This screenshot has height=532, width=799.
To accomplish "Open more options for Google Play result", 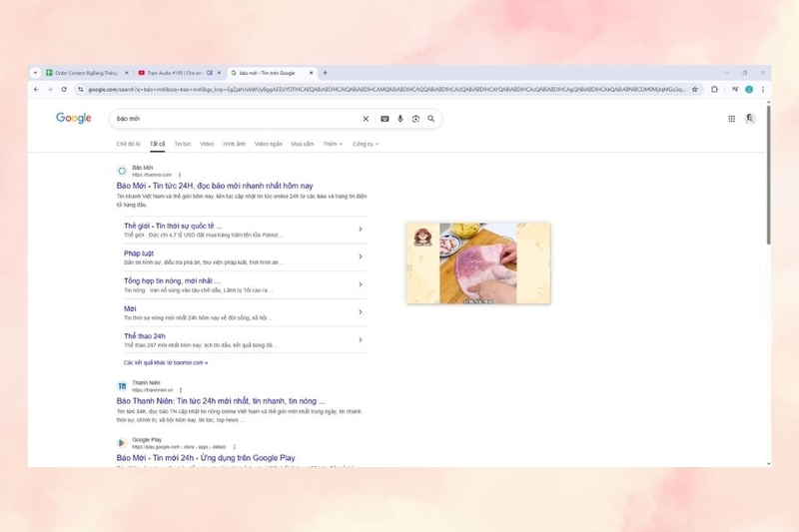I will [235, 447].
